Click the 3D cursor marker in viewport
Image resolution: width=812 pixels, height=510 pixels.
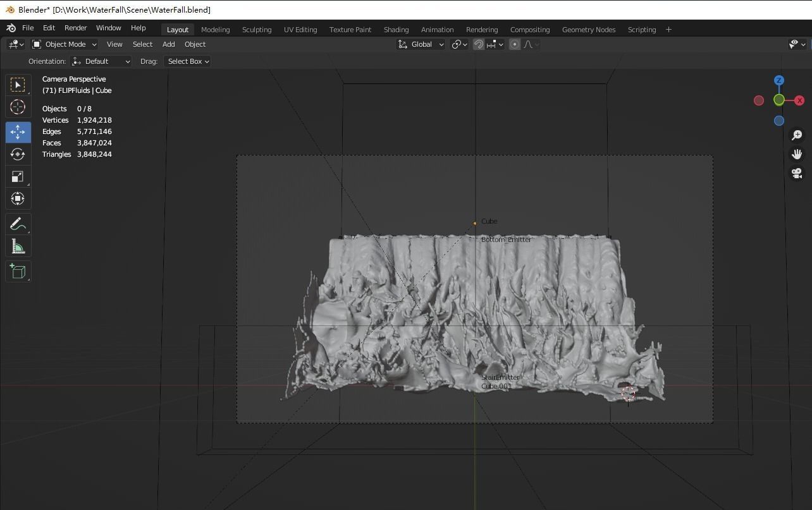click(628, 394)
